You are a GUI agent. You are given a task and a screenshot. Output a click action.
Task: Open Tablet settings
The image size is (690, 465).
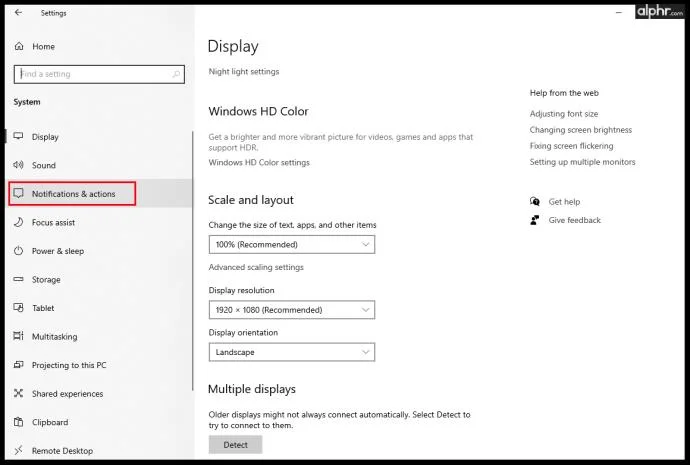(43, 308)
